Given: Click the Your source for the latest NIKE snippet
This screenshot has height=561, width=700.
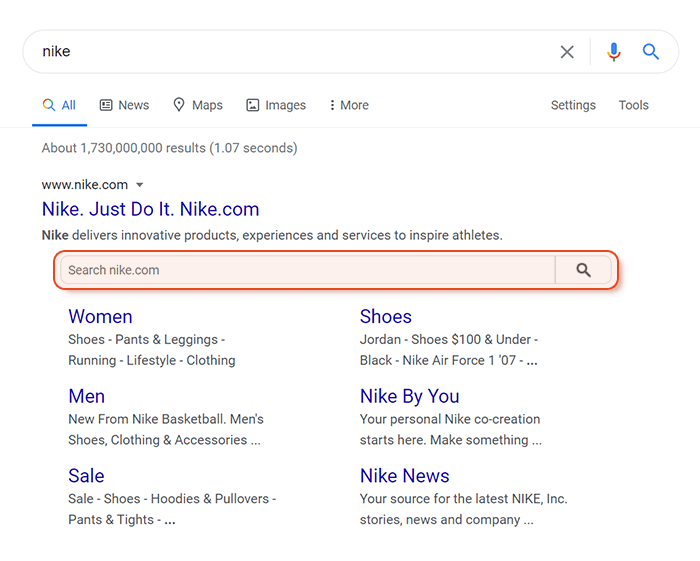Looking at the screenshot, I should click(x=463, y=509).
